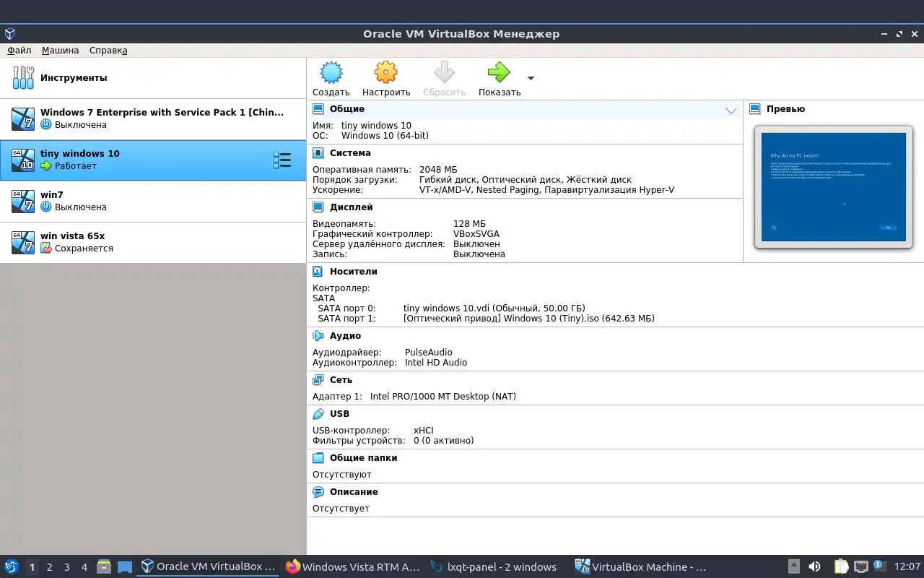Switch to Oracle VM VirtualBox taskbar entry
The width and height of the screenshot is (924, 578).
tap(209, 567)
